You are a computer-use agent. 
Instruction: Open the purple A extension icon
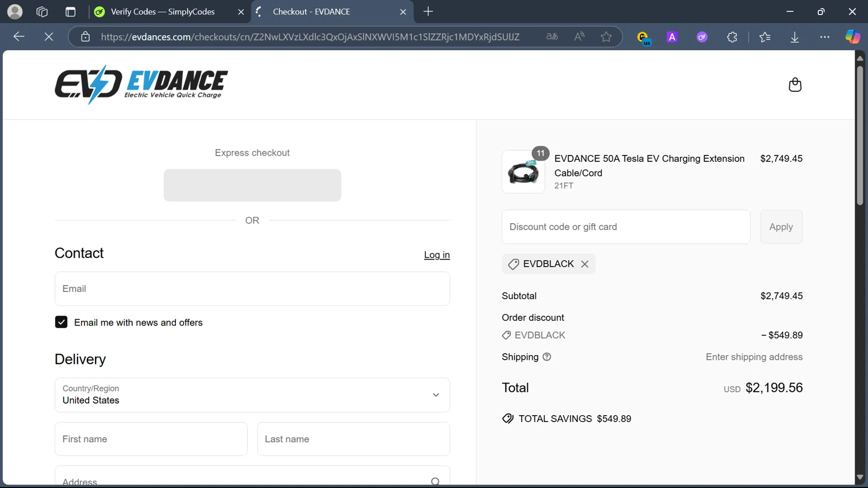coord(672,37)
